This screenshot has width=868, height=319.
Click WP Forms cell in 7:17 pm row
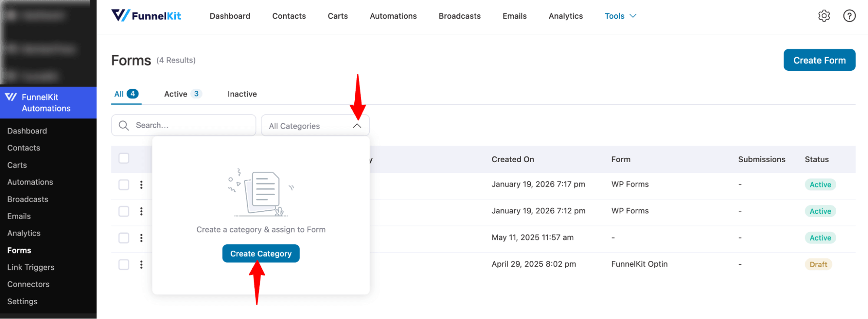coord(630,184)
